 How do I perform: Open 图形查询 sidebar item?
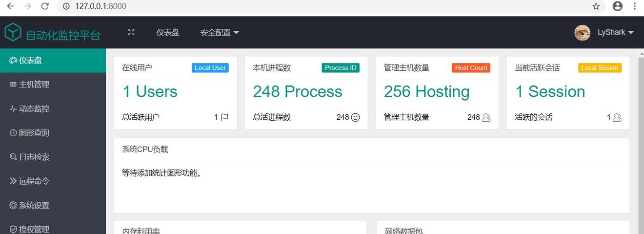(34, 133)
